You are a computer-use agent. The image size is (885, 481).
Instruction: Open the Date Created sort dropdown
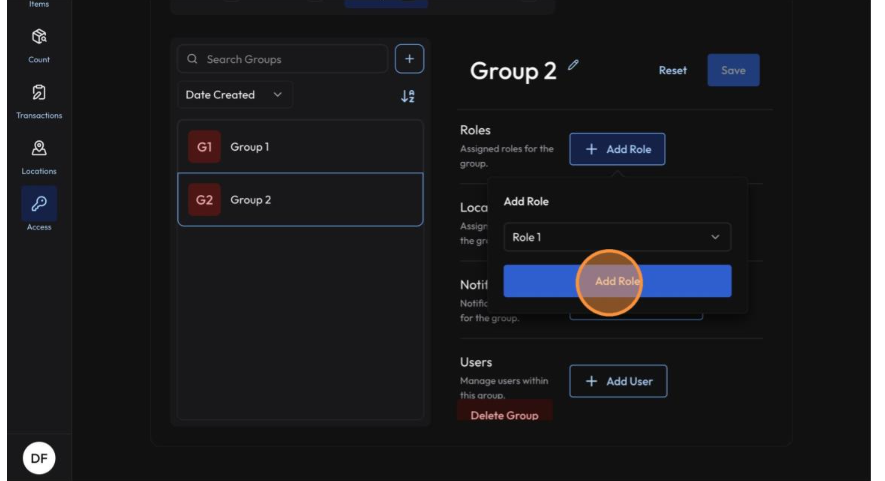(x=235, y=95)
